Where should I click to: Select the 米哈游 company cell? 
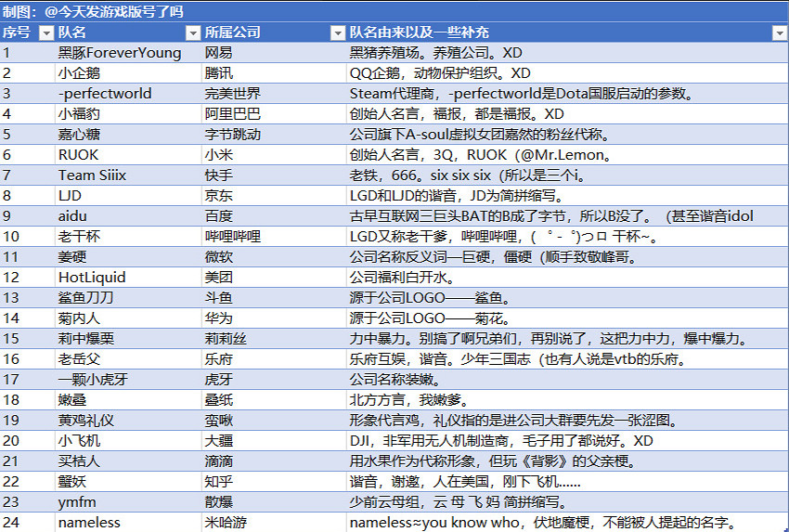226,523
